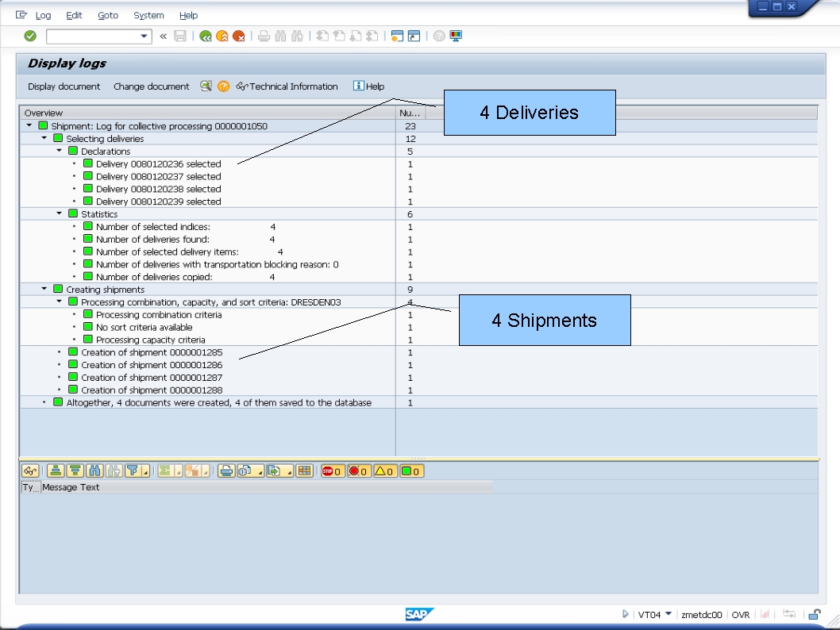Click the Back arrow to return
The width and height of the screenshot is (840, 630).
205,36
